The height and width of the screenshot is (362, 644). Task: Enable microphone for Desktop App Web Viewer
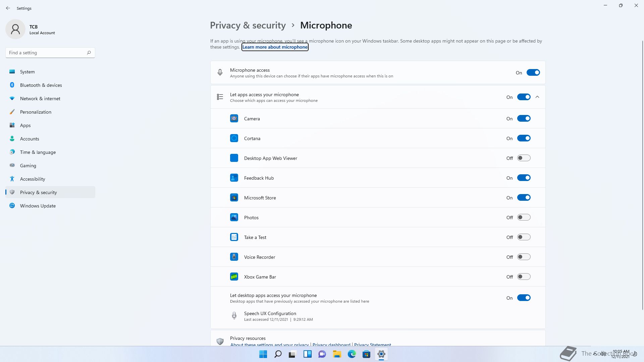tap(524, 158)
